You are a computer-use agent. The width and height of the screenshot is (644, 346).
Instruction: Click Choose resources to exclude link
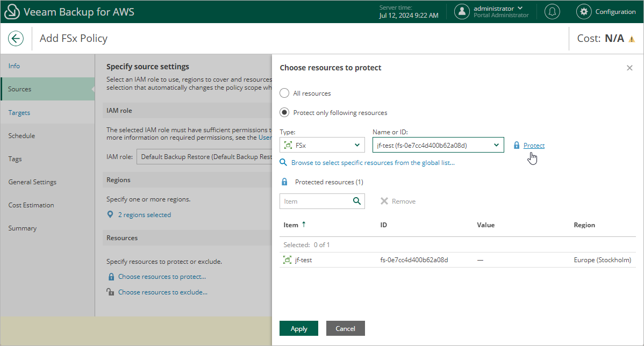pos(163,292)
